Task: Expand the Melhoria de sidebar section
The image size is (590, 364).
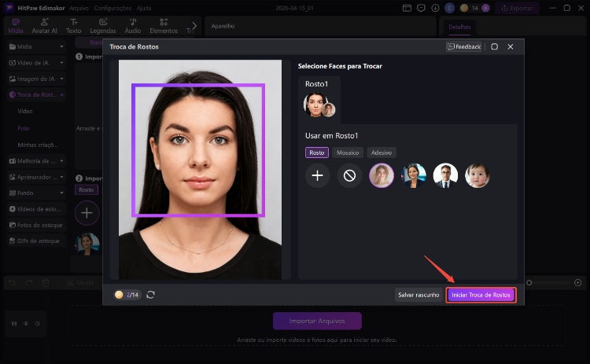Action: pyautogui.click(x=35, y=160)
